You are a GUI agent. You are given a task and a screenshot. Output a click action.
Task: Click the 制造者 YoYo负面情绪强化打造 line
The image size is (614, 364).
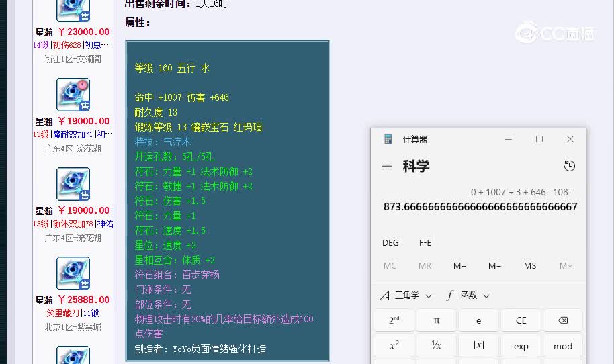200,349
